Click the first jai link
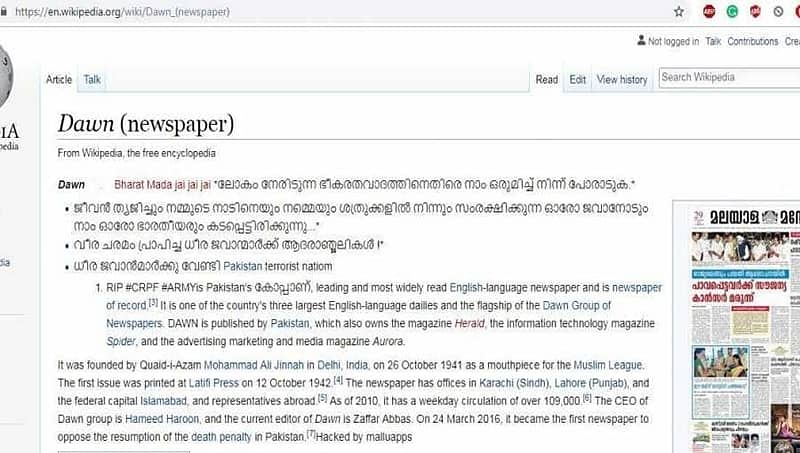Image resolution: width=800 pixels, height=453 pixels. (180, 185)
